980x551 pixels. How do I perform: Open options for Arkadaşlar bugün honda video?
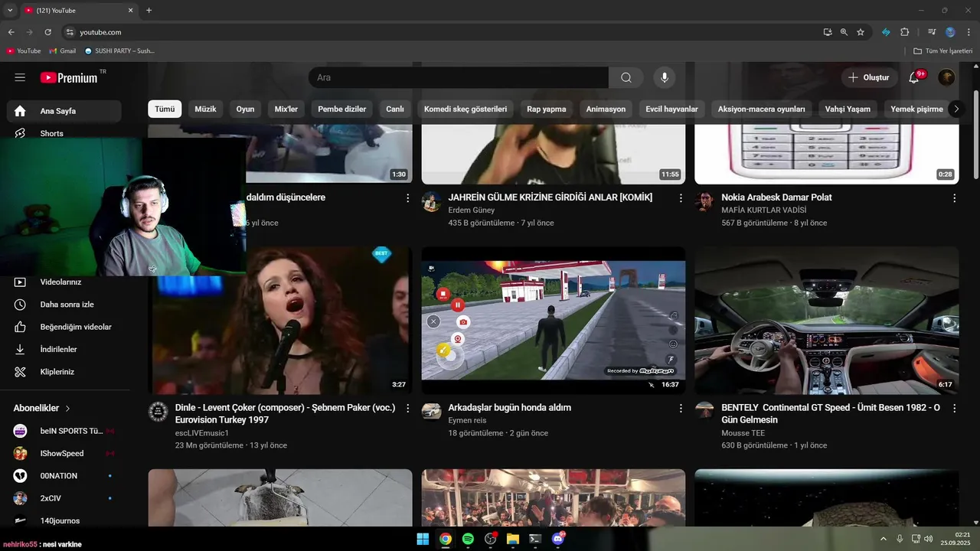pos(681,409)
